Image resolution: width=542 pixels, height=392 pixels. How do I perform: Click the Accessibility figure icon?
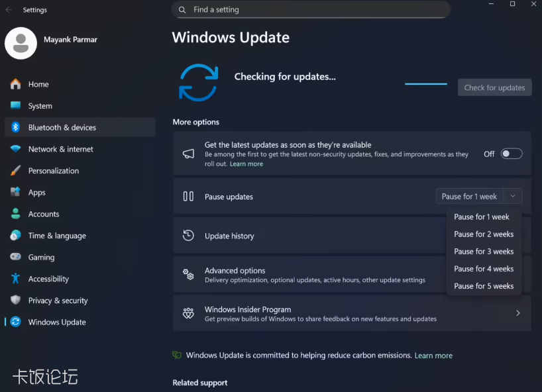pos(15,278)
